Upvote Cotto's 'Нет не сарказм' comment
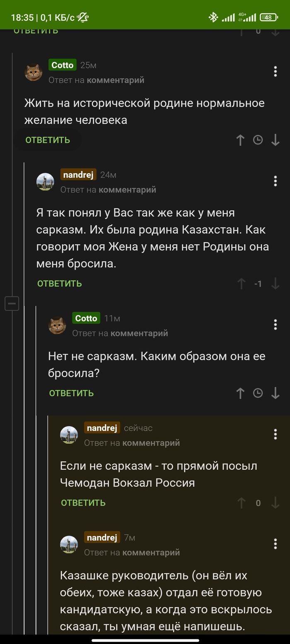Image resolution: width=290 pixels, height=644 pixels. (240, 393)
